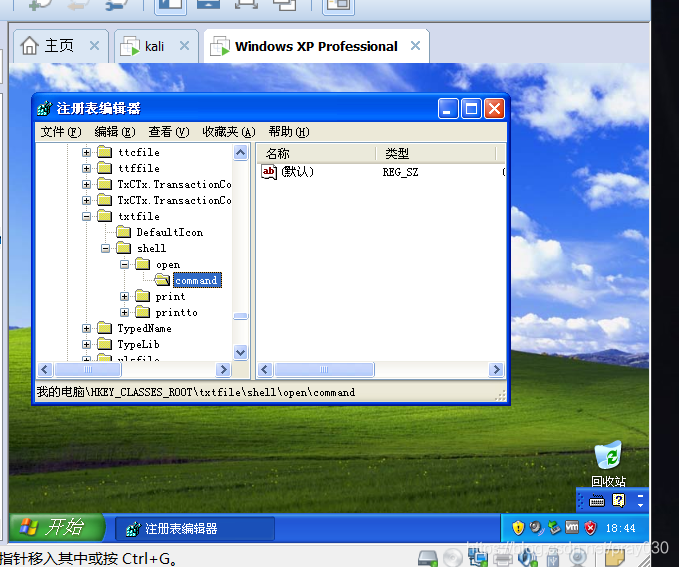The width and height of the screenshot is (679, 567).
Task: Click the 注册表编辑器 taskbar button
Action: (x=195, y=528)
